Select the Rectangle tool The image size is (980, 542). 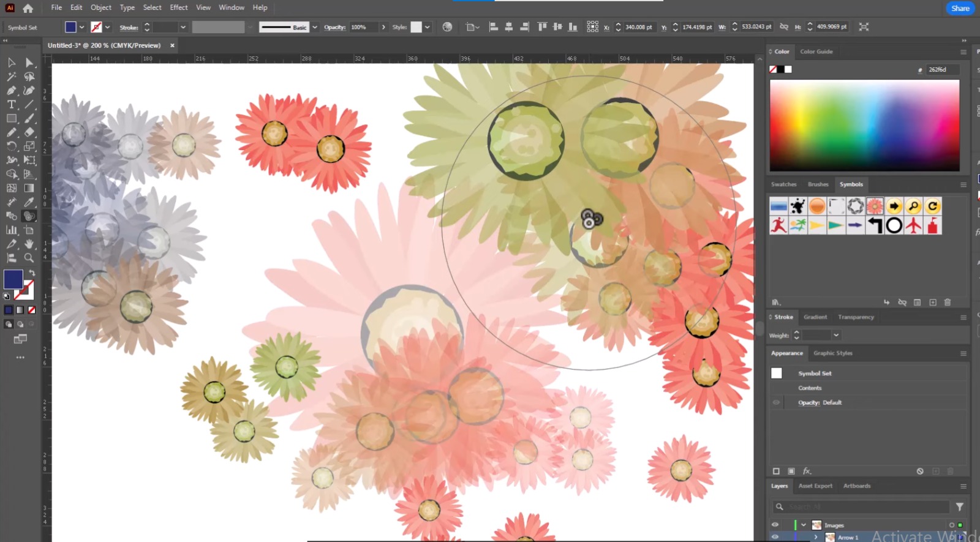(11, 118)
